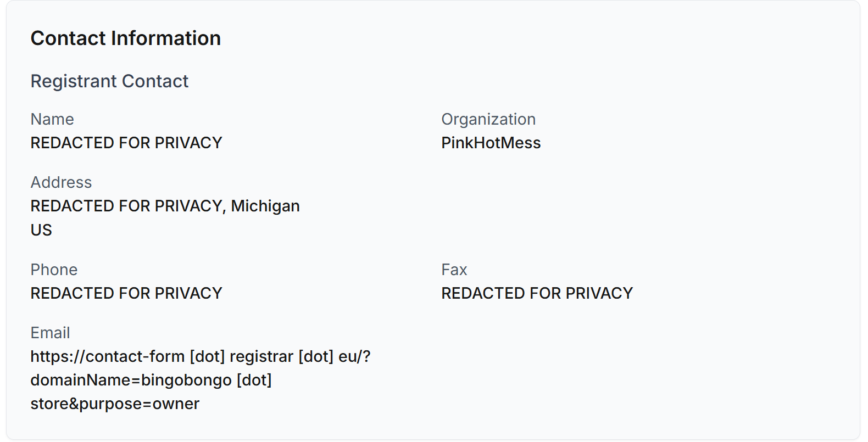Screen dimensions: 868x442
Task: Click the Address field label
Action: 61,182
